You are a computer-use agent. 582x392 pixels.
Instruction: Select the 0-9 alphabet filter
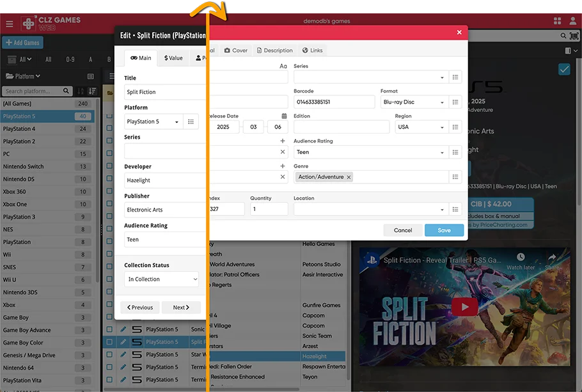(x=70, y=59)
